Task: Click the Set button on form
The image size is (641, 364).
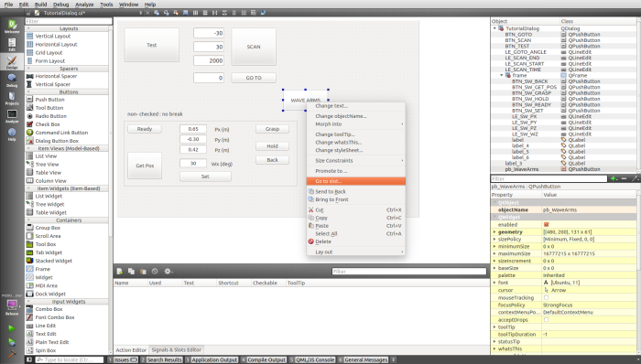Action: (205, 177)
